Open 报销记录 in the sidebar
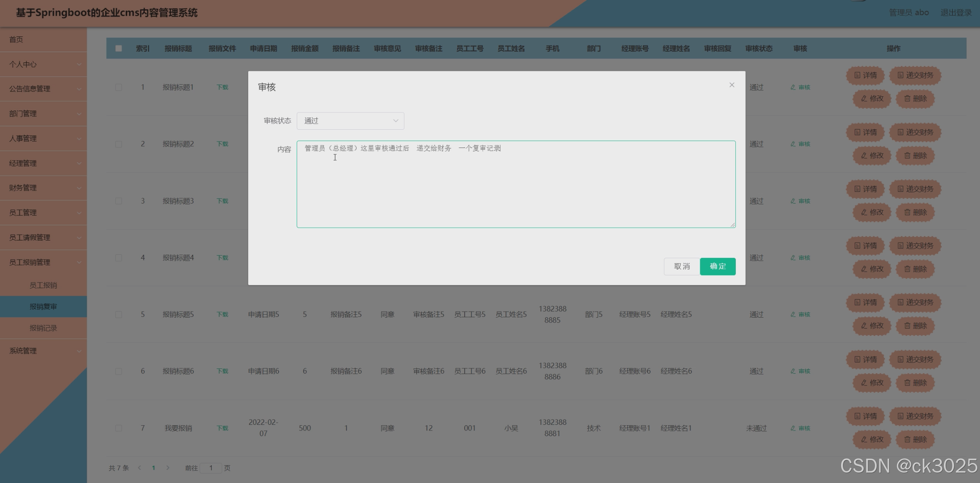 pos(43,328)
